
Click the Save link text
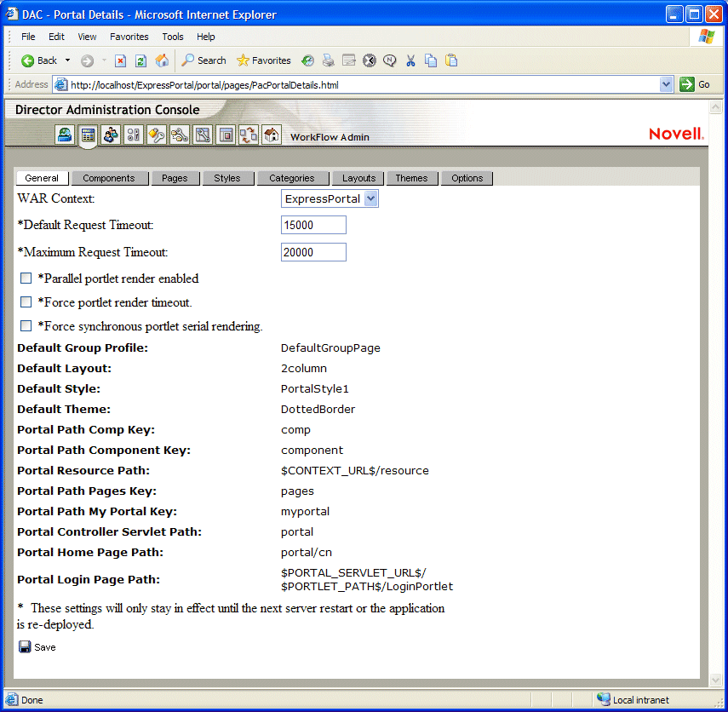click(45, 647)
